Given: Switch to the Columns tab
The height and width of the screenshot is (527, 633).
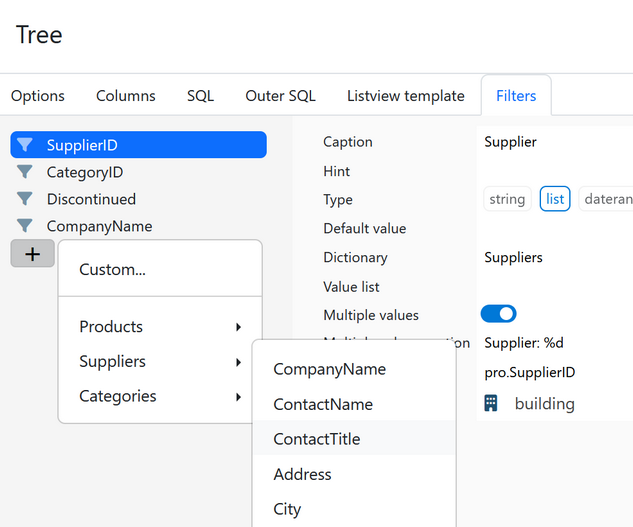Looking at the screenshot, I should pyautogui.click(x=126, y=96).
